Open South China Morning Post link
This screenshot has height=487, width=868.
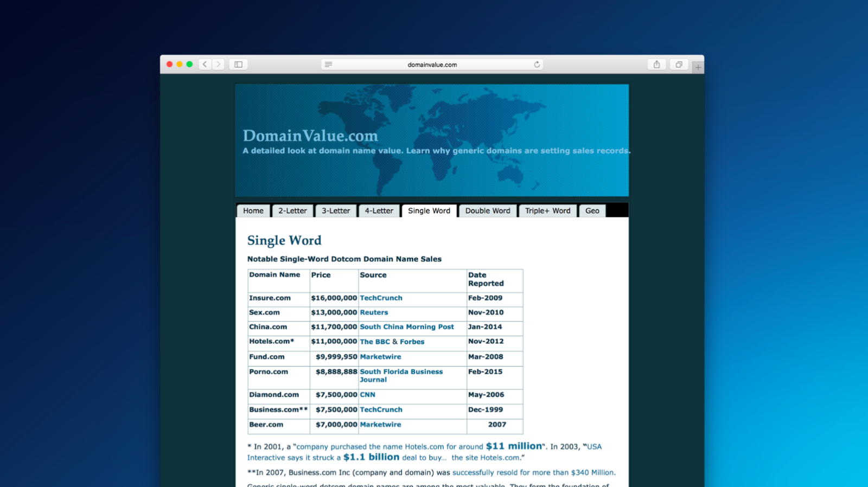click(407, 326)
